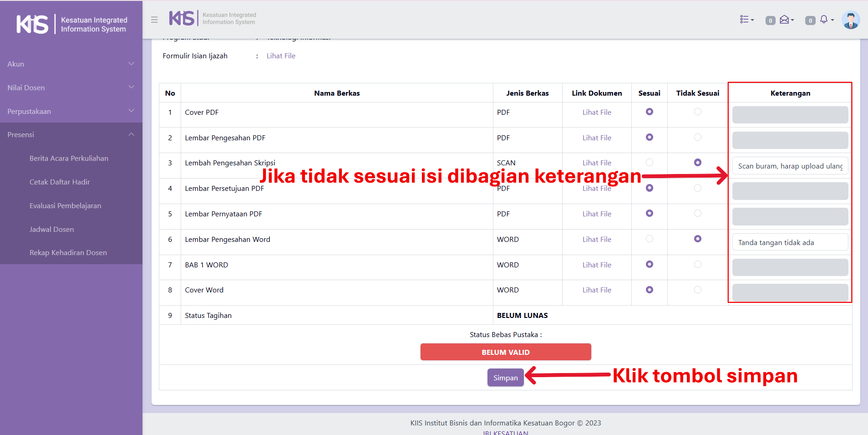Select Tidak Sesuai for BAB 1 WORD
This screenshot has width=868, height=435.
point(697,265)
